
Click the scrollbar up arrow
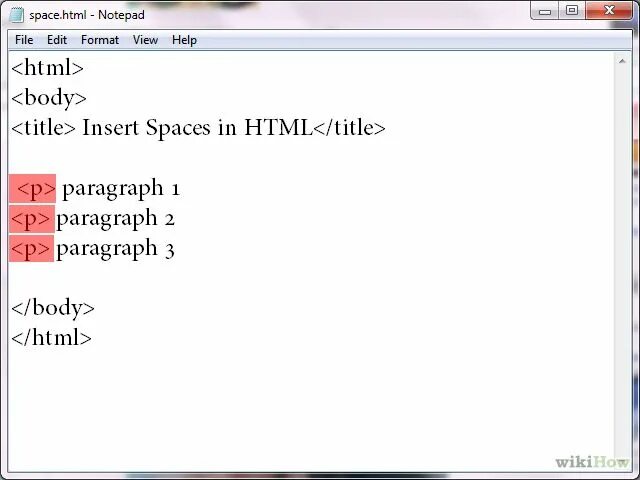coord(622,61)
